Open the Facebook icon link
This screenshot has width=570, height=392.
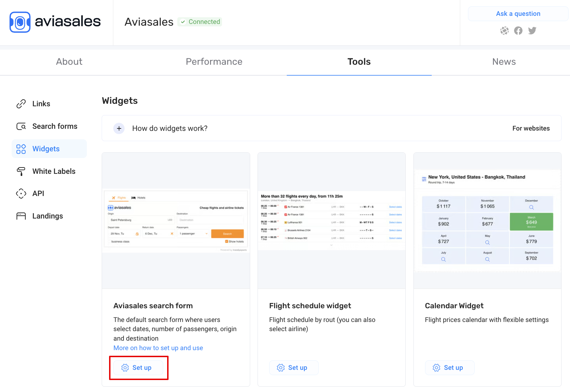(518, 31)
